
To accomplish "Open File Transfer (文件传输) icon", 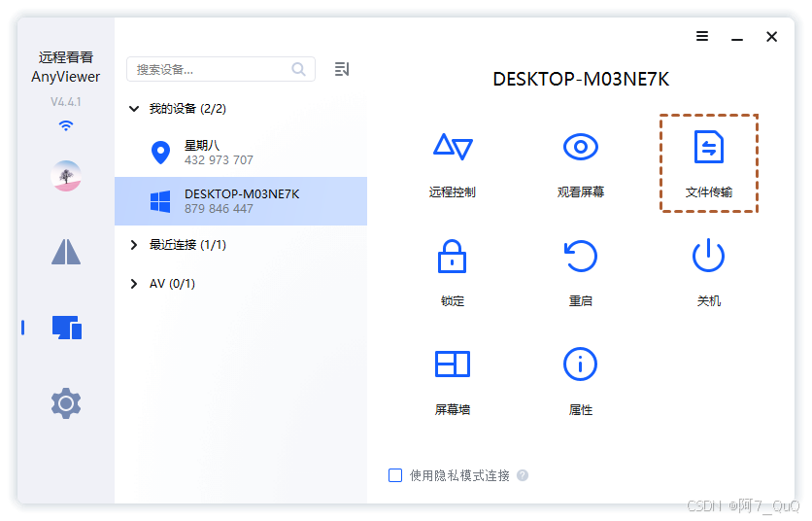I will [x=708, y=147].
